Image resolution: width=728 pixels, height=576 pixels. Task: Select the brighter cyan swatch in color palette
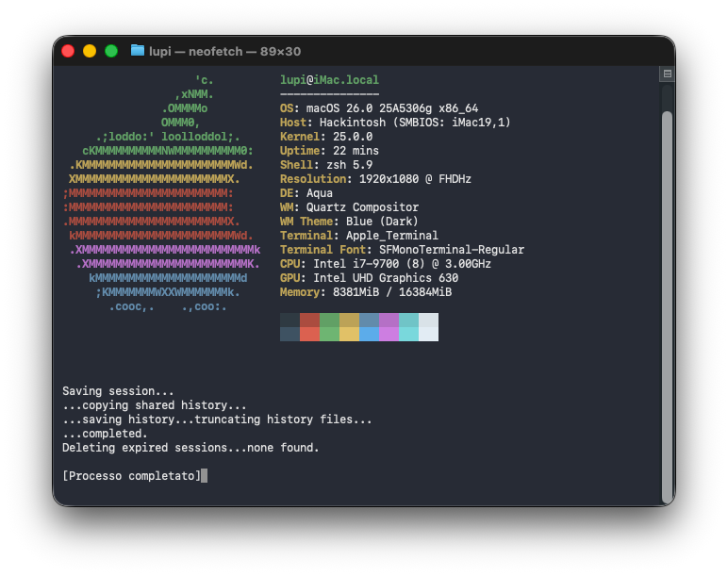coord(408,334)
